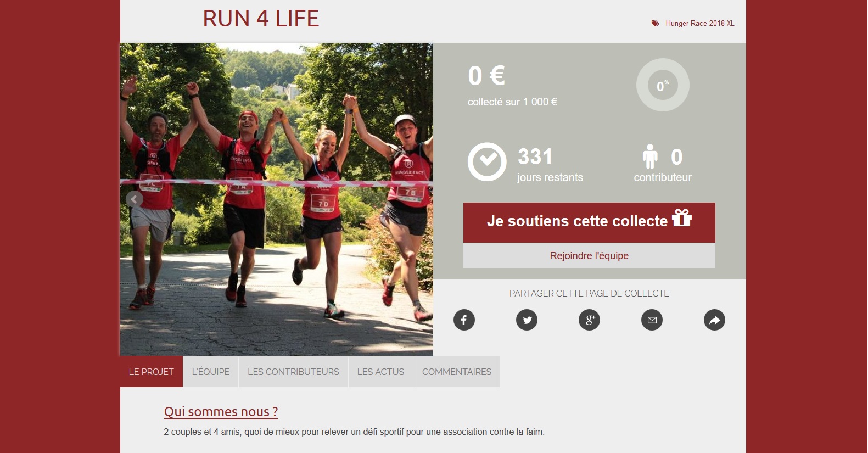Click the 0% progress circle
The width and height of the screenshot is (868, 453).
[663, 85]
